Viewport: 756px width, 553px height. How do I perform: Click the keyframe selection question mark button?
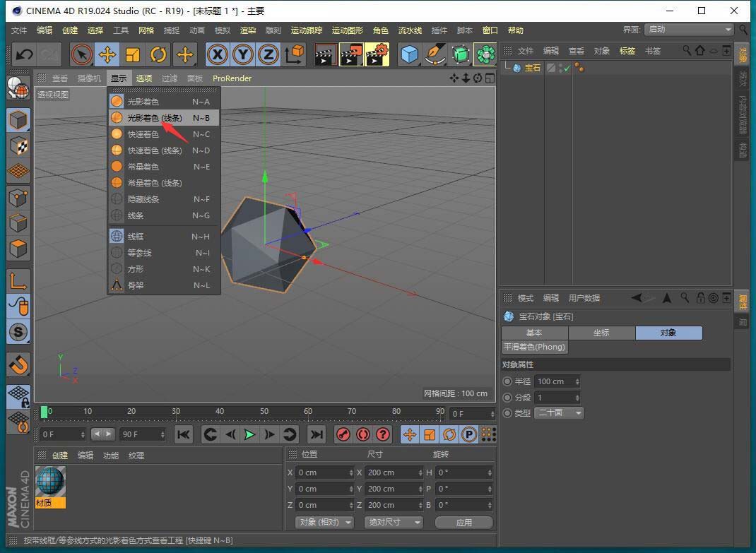[x=383, y=435]
